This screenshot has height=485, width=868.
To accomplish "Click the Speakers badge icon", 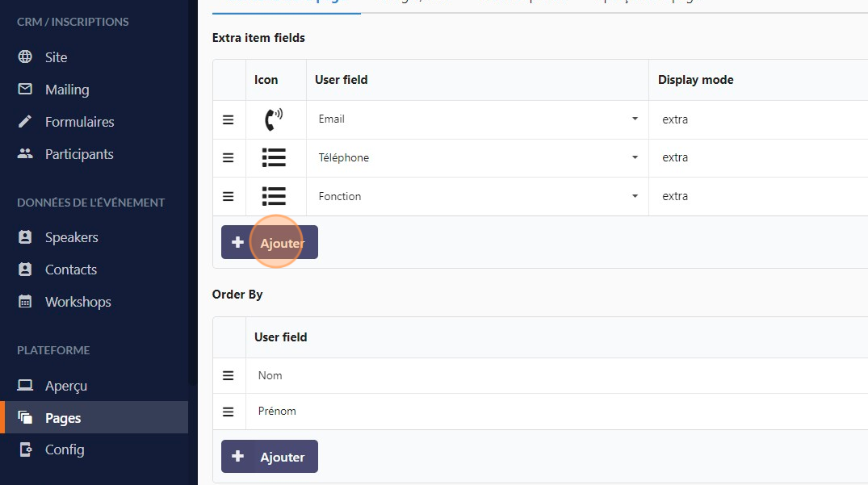I will coord(25,237).
